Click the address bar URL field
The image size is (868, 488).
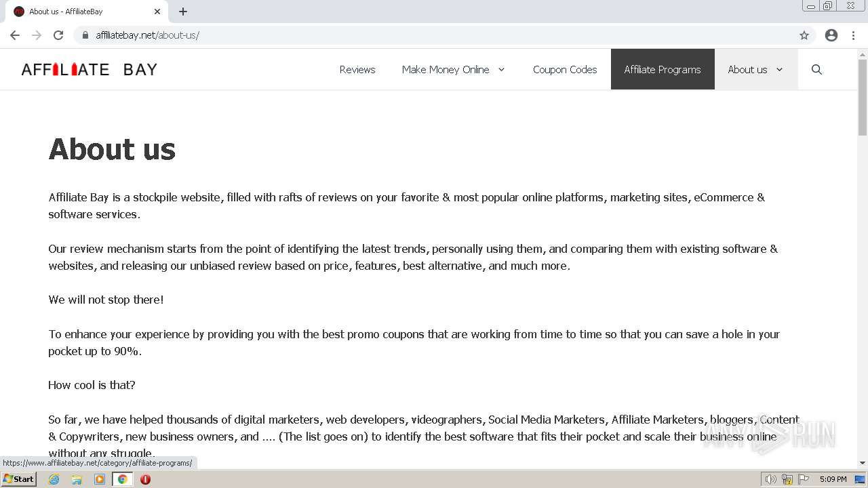(407, 35)
